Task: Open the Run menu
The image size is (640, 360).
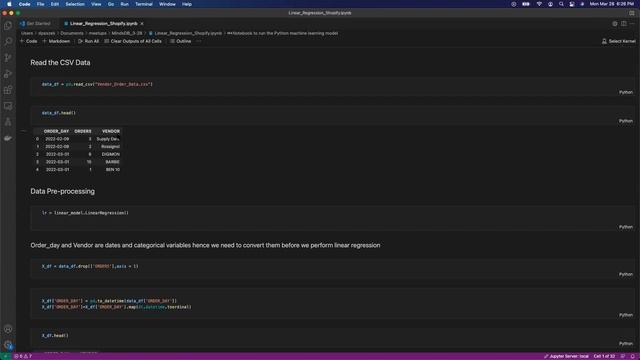Action: pyautogui.click(x=124, y=4)
